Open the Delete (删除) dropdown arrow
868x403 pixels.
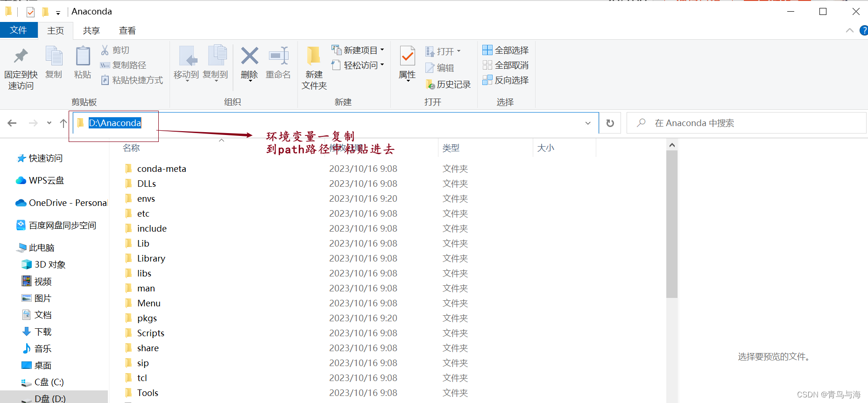tap(250, 81)
